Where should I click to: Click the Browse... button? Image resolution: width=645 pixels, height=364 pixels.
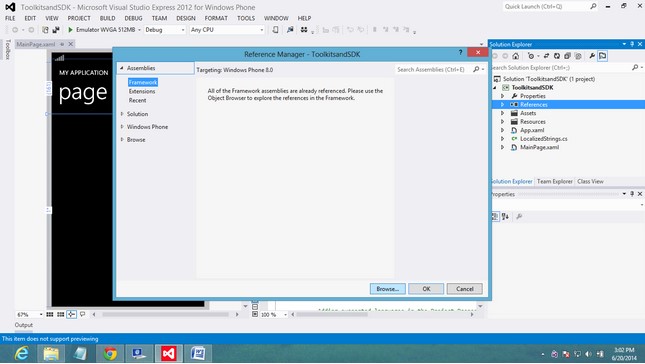point(387,289)
